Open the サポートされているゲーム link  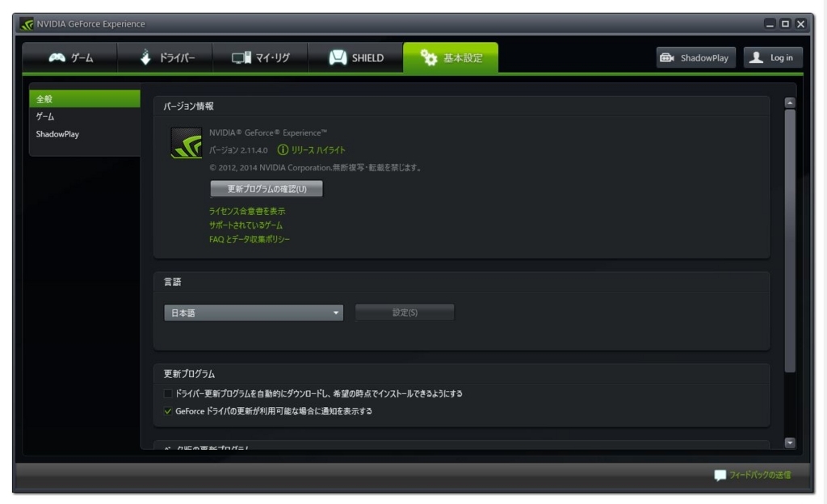pos(246,225)
